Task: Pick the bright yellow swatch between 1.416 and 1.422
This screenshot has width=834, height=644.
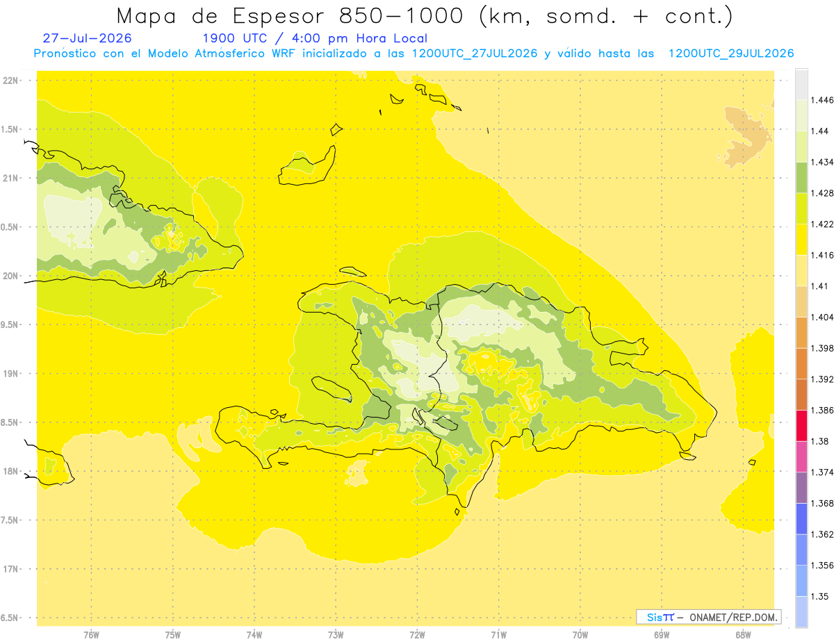Action: [801, 239]
